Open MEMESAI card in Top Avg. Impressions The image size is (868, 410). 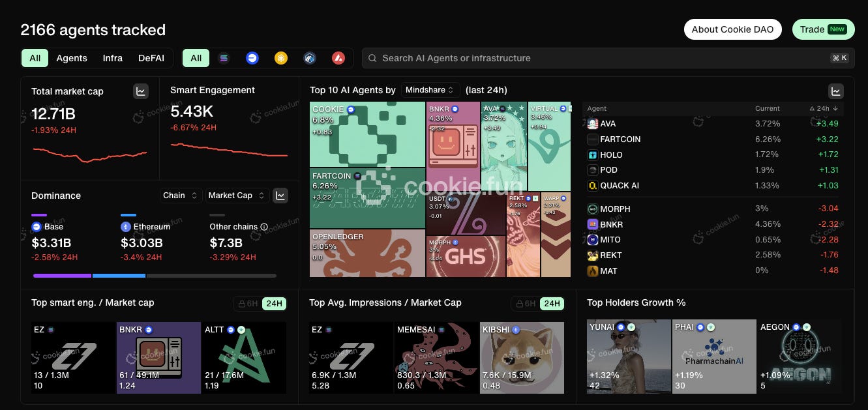[436, 357]
